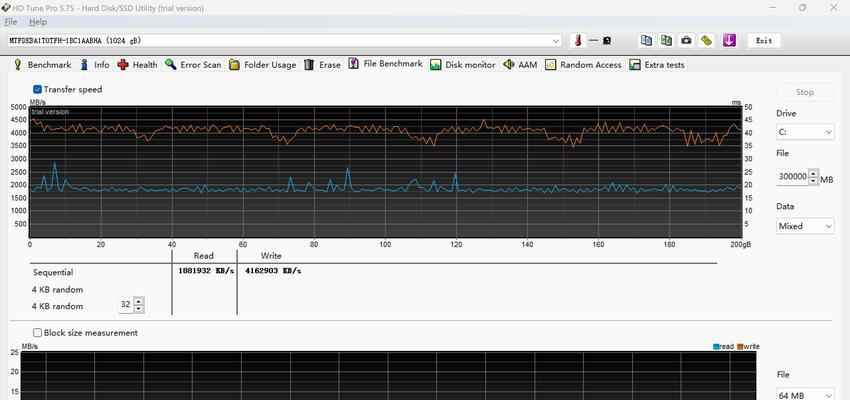Open the Data Mixed dropdown
The image size is (850, 400).
pos(805,226)
